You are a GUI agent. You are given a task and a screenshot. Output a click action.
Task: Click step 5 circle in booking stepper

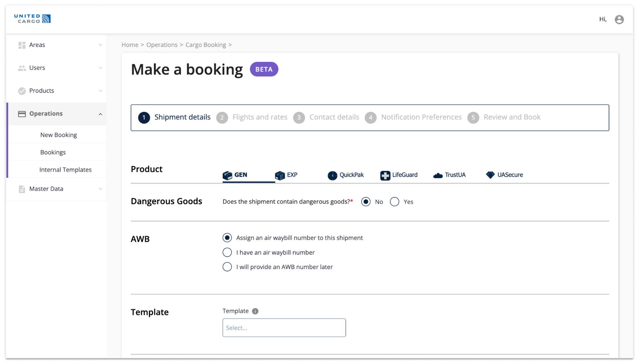pos(473,118)
